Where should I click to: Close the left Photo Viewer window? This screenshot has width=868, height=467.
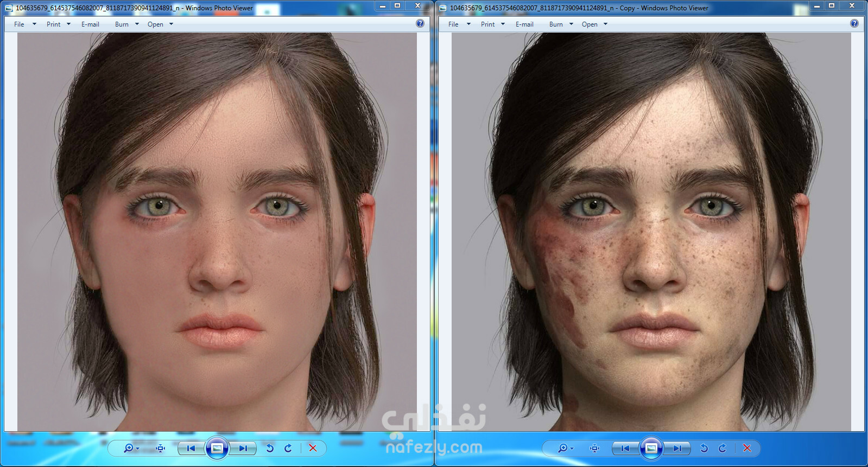pyautogui.click(x=417, y=6)
